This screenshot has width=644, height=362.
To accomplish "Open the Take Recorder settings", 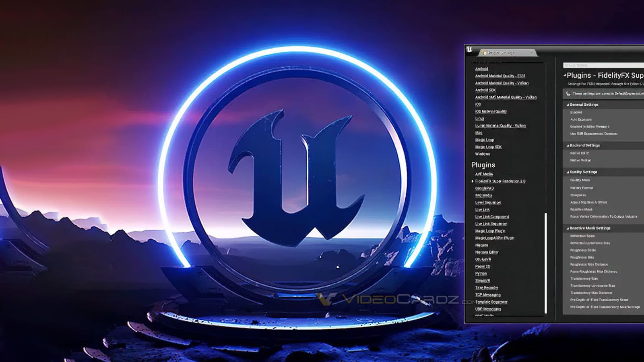I will point(487,288).
